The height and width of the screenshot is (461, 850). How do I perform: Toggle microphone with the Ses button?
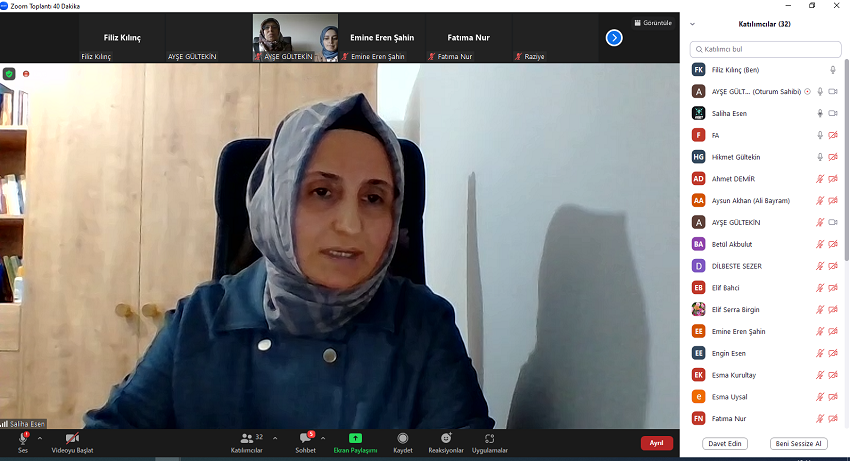pyautogui.click(x=23, y=440)
